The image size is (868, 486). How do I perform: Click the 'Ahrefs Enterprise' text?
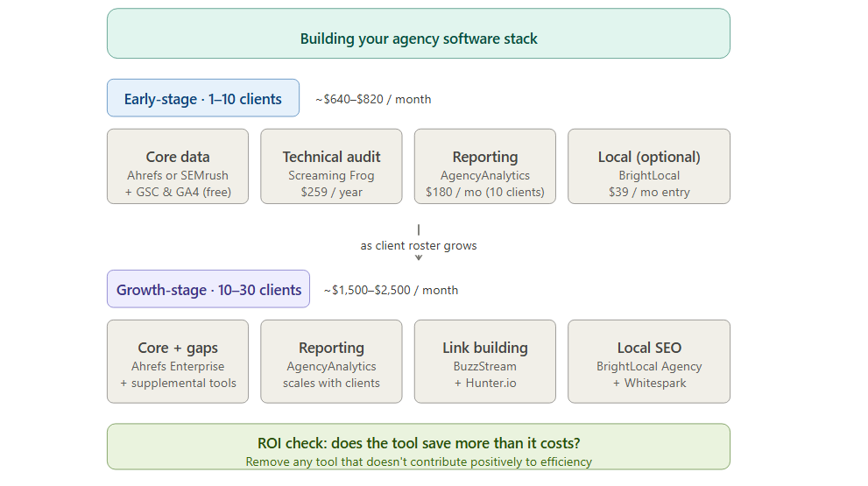(178, 366)
